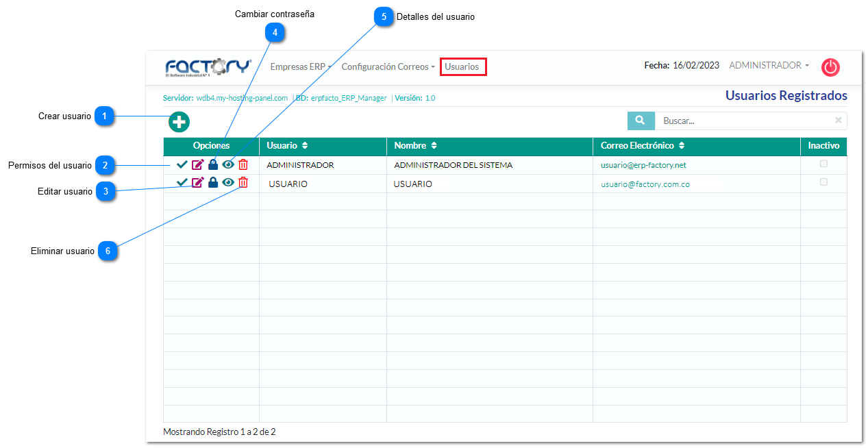Open Configuración Correos dropdown

click(x=388, y=66)
